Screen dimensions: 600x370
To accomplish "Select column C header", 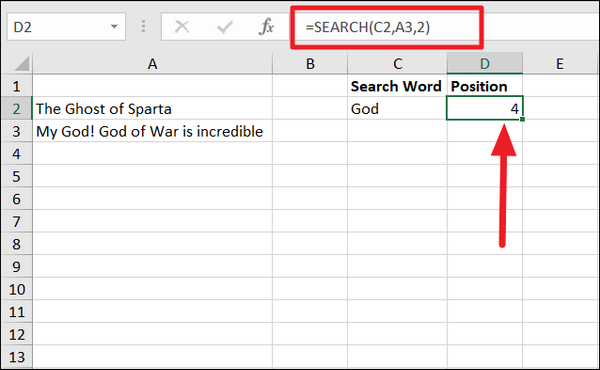I will coord(398,64).
